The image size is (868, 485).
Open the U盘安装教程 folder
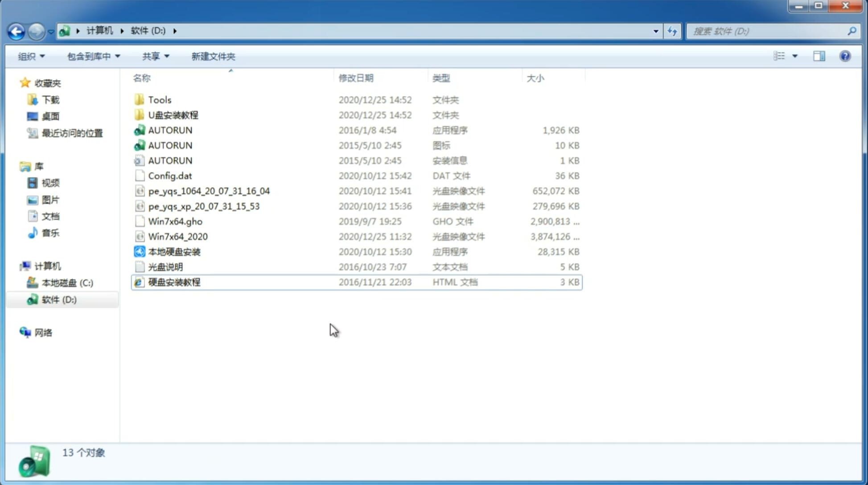[x=173, y=115]
